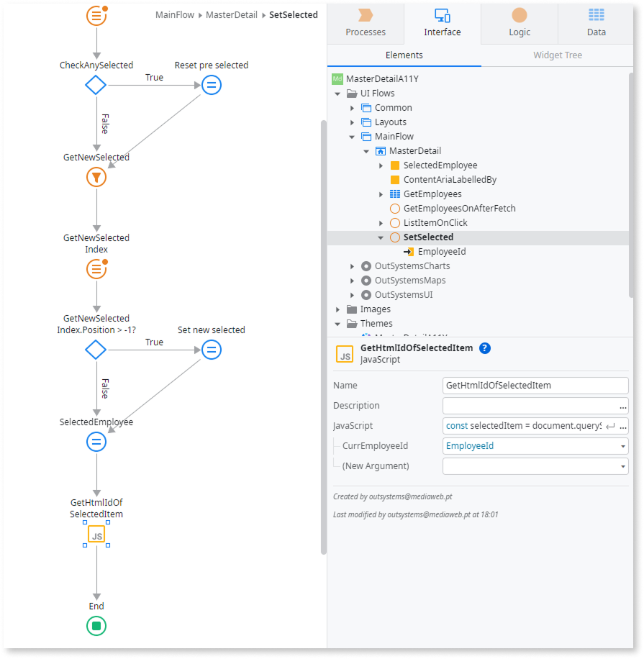Click the Themes folder icon
Viewport: 644px width, 659px height.
(352, 324)
